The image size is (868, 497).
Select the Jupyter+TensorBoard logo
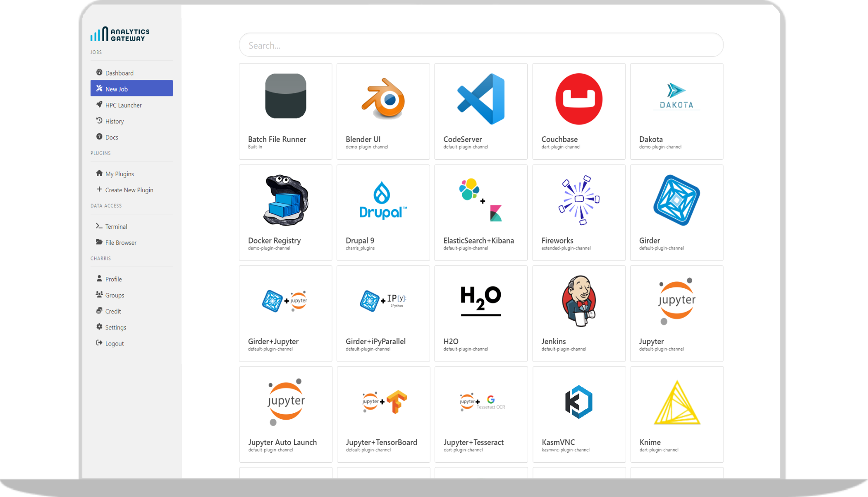[385, 402]
